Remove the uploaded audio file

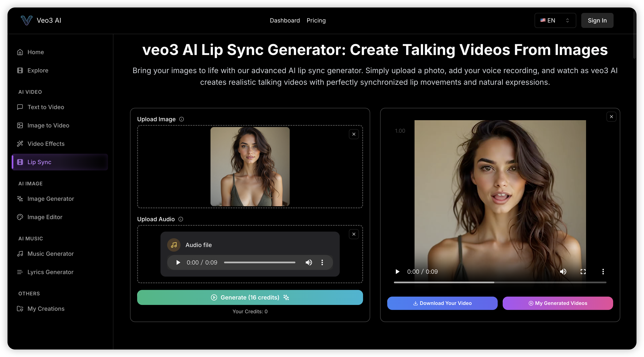[354, 234]
